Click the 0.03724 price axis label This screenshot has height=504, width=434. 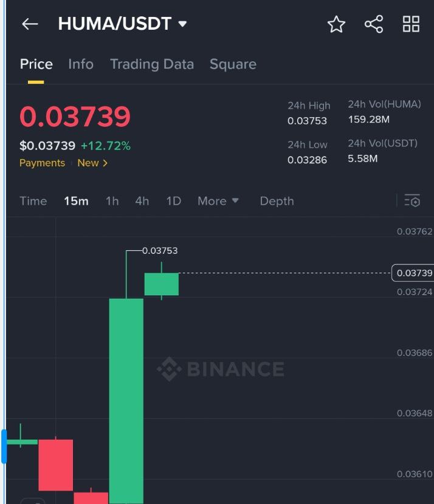coord(415,292)
